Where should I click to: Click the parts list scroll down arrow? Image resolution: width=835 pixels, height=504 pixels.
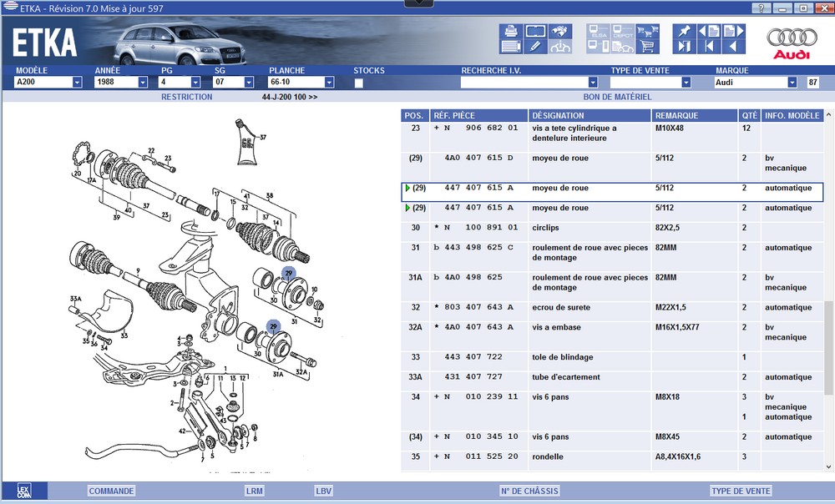pos(828,466)
